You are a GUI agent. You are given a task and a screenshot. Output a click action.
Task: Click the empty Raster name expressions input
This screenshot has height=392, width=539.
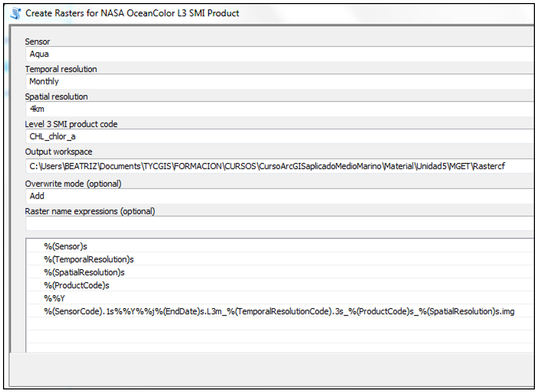click(278, 223)
